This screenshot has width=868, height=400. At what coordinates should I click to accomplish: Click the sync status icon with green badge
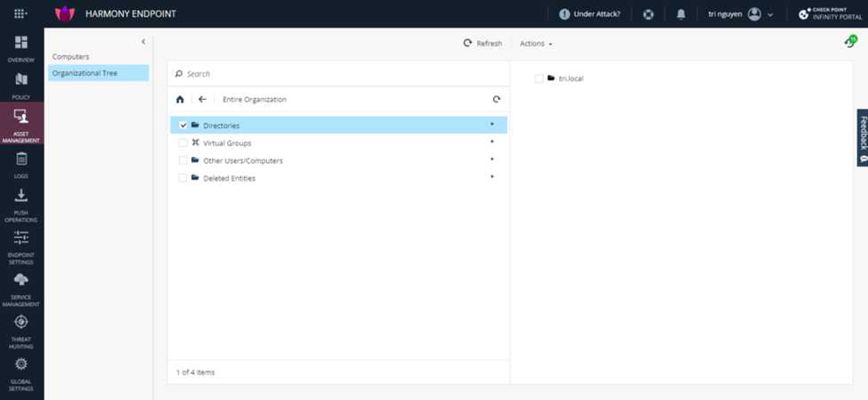tap(849, 42)
